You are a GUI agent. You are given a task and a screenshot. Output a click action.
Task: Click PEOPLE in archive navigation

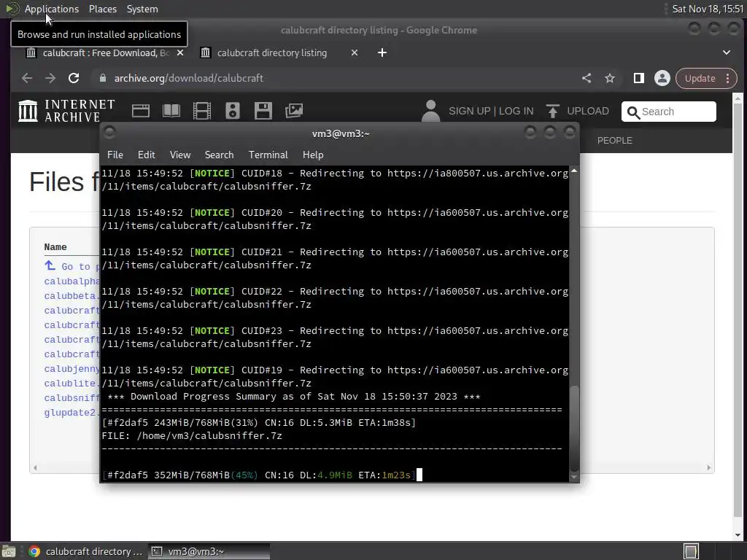click(x=614, y=141)
